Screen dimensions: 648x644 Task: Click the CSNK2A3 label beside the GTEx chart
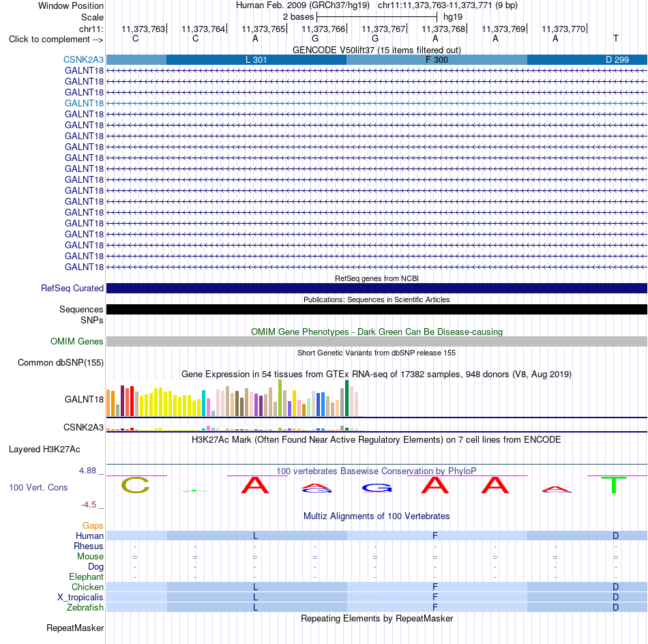tap(83, 428)
